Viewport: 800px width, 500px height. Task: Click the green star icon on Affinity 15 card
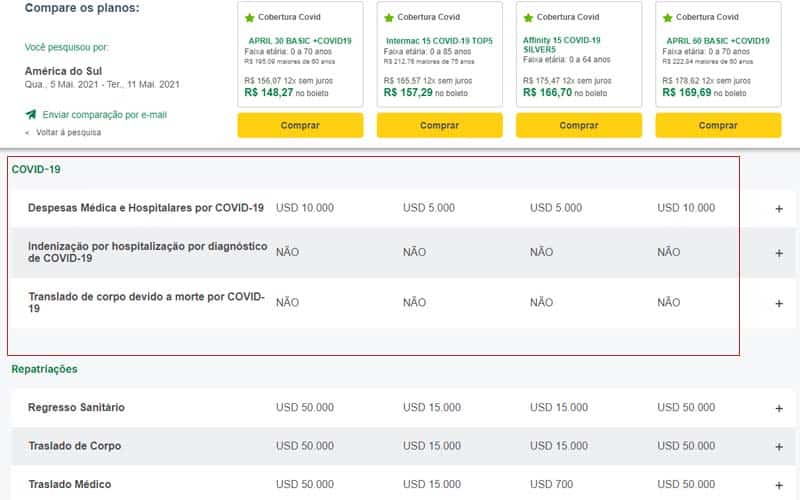click(x=528, y=18)
